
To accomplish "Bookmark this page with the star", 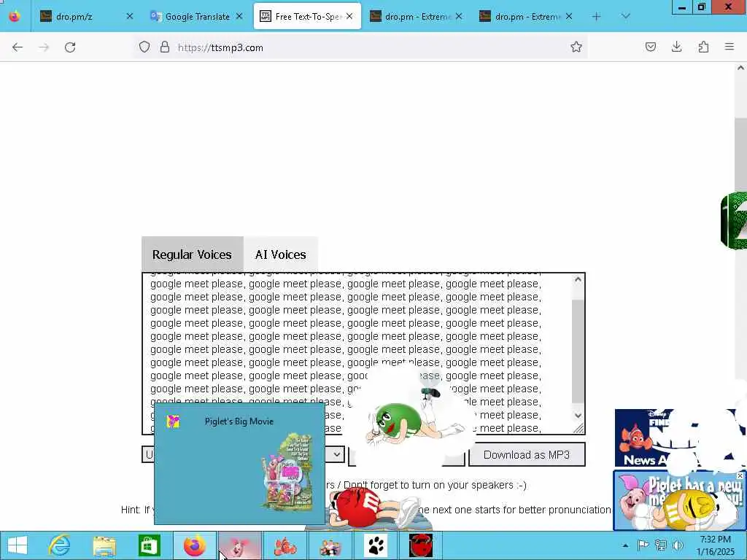I will (576, 47).
